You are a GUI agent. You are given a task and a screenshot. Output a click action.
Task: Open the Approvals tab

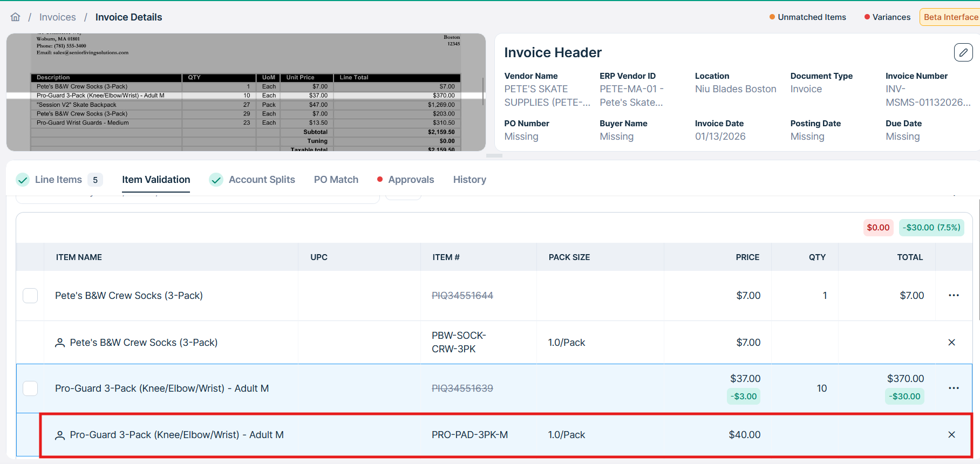tap(411, 180)
